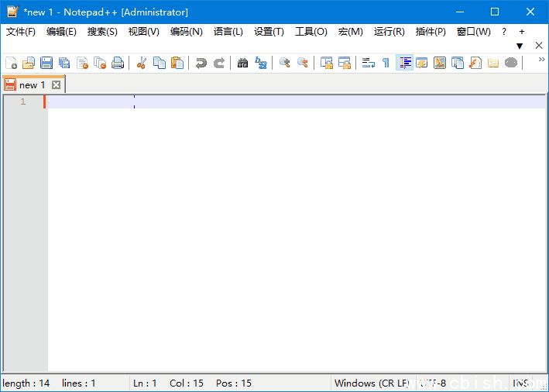Print the document using printer icon
The image size is (549, 392).
[118, 63]
